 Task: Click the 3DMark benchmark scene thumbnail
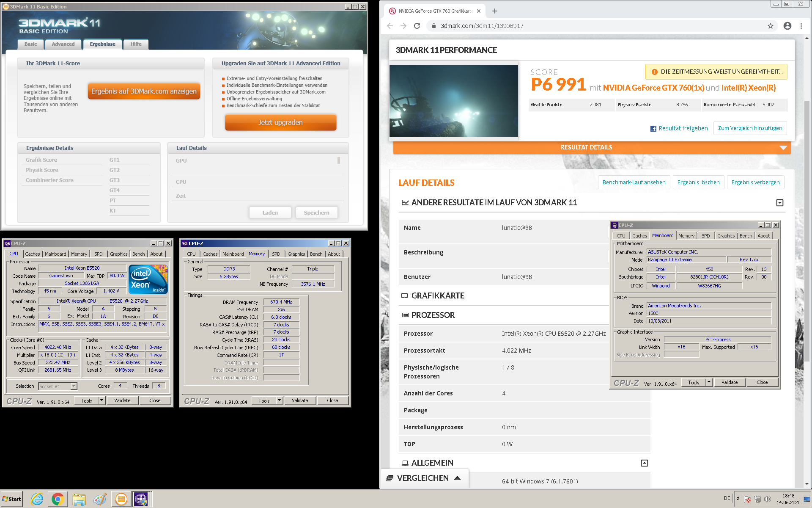454,101
